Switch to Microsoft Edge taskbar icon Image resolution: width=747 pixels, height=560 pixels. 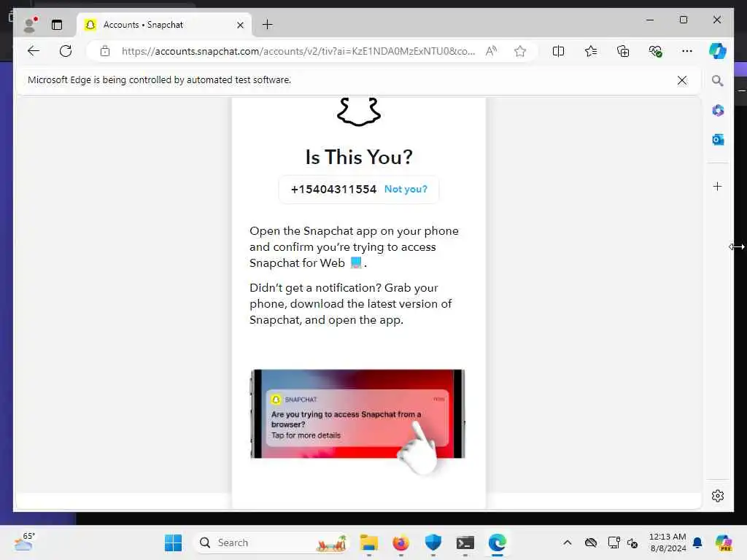[x=497, y=542]
